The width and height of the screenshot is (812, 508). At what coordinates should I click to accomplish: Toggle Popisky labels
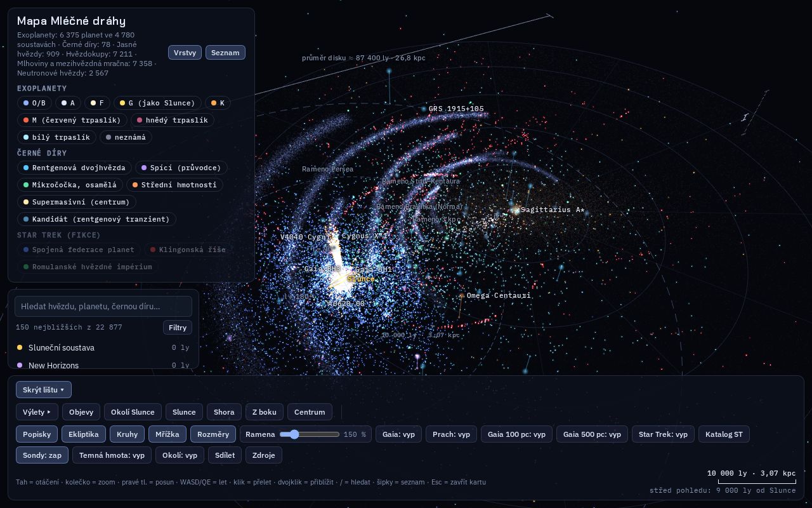coord(37,434)
